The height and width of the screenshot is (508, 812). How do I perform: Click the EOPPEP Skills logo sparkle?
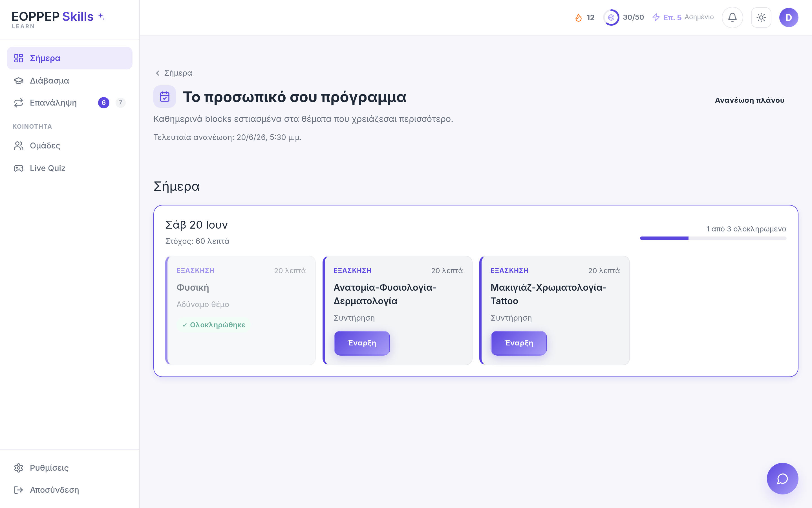pyautogui.click(x=101, y=16)
